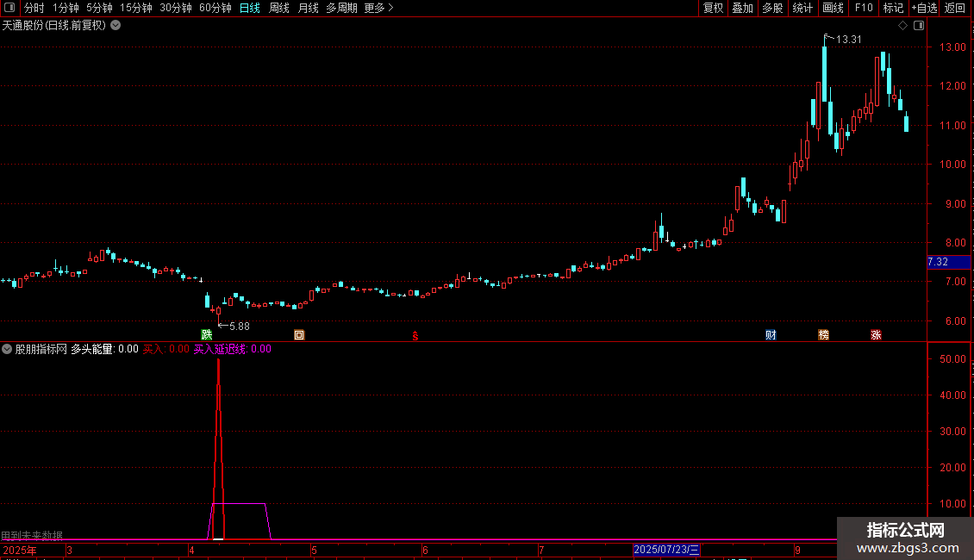Click the panel layout icon at top-left

coord(9,8)
